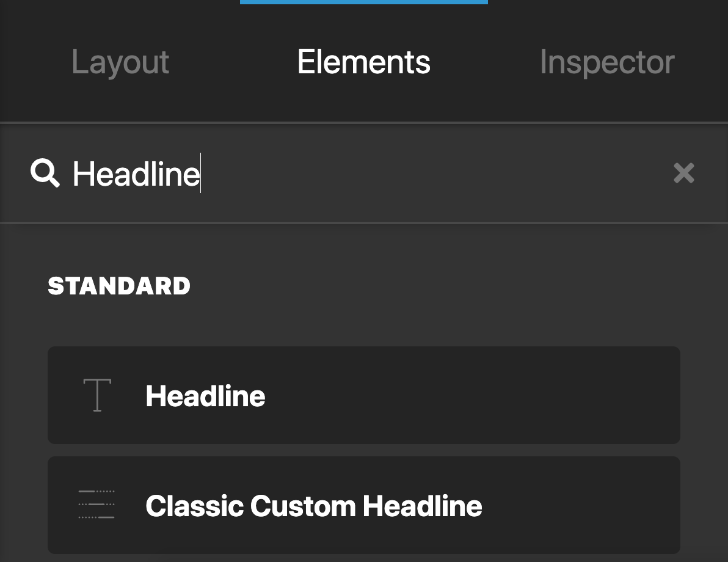Click the lines icon for Classic Custom Headline

pos(96,505)
